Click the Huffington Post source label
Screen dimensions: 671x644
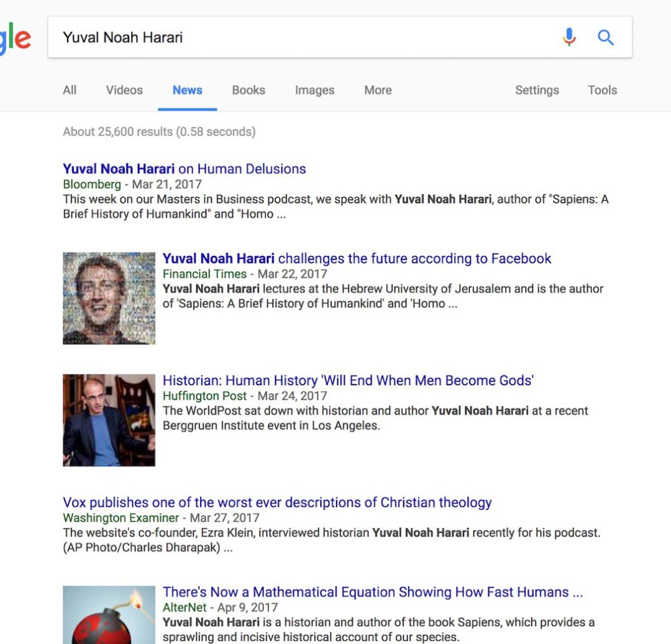pyautogui.click(x=204, y=395)
